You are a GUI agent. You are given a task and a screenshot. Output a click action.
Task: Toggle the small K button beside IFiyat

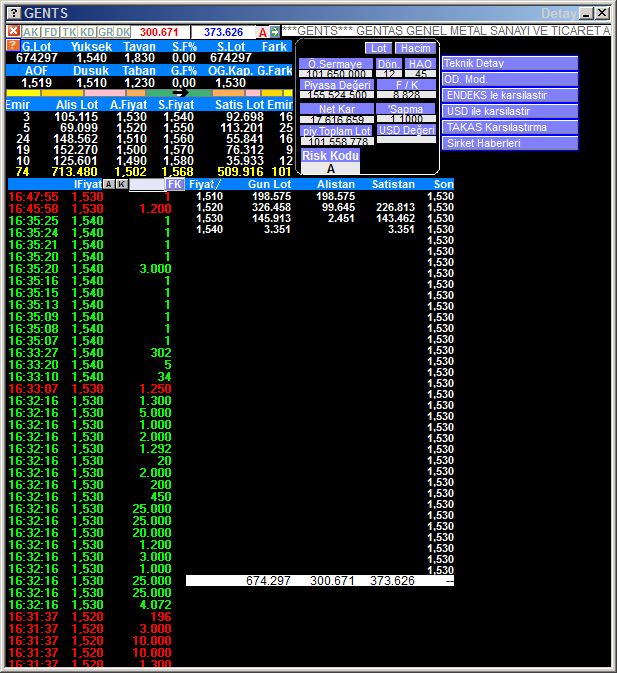tap(122, 184)
